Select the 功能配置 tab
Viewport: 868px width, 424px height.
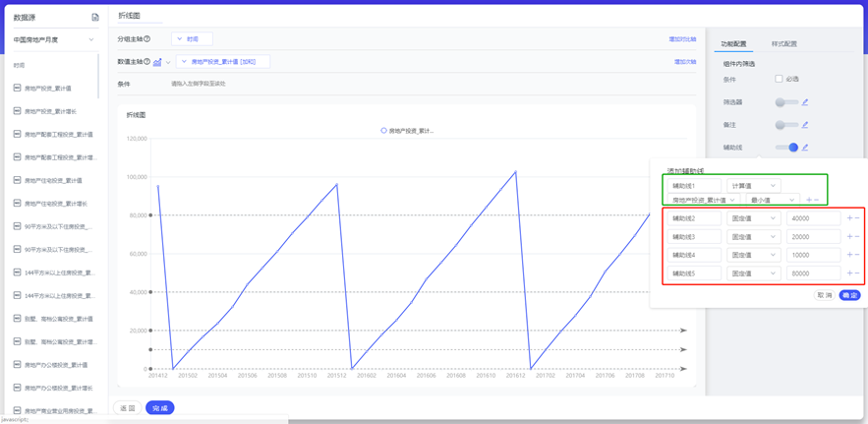[733, 44]
